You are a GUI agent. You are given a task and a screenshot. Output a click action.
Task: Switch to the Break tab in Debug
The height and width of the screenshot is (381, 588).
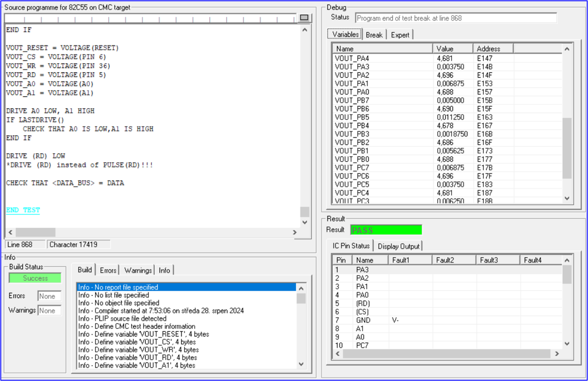tap(374, 35)
